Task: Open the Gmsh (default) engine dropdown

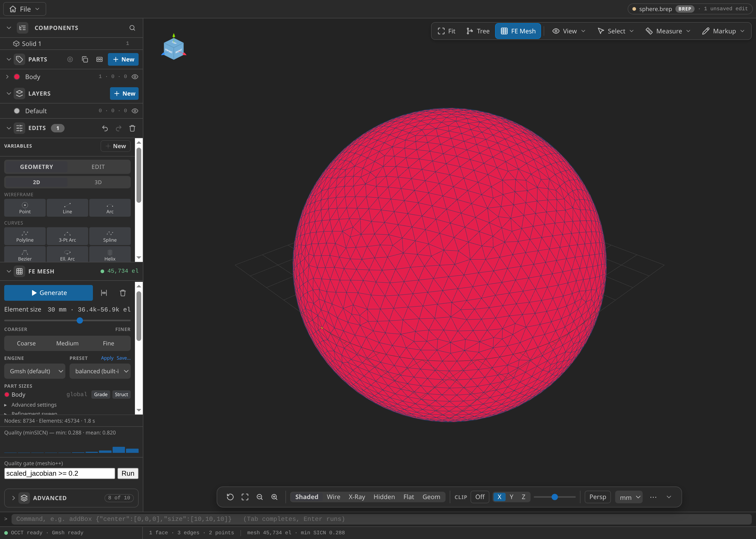Action: click(x=35, y=371)
